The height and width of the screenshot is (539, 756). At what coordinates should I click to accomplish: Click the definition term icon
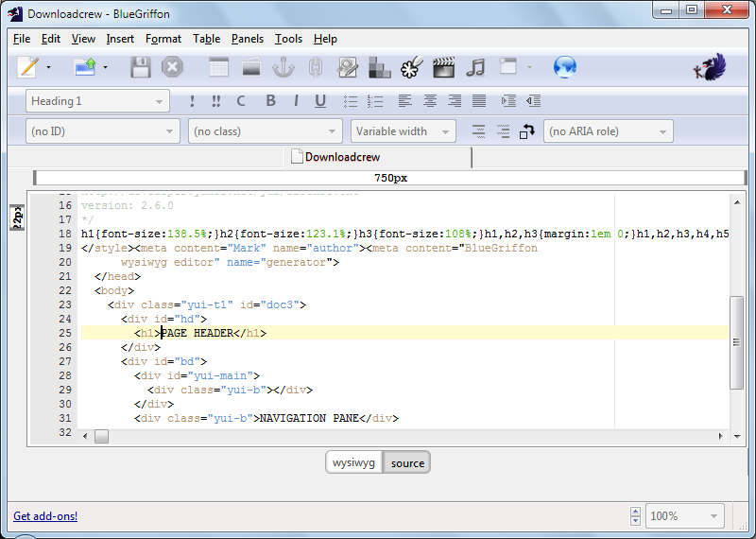(x=478, y=131)
